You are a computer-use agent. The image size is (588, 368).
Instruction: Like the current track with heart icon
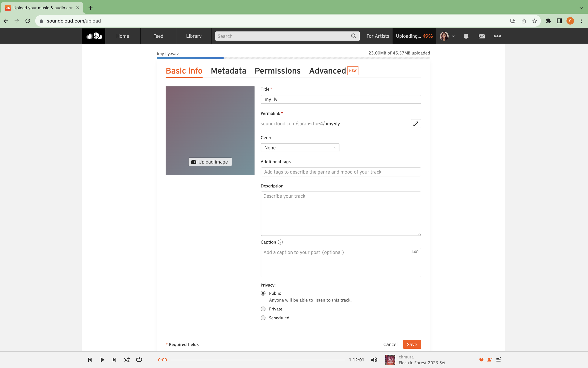481,360
